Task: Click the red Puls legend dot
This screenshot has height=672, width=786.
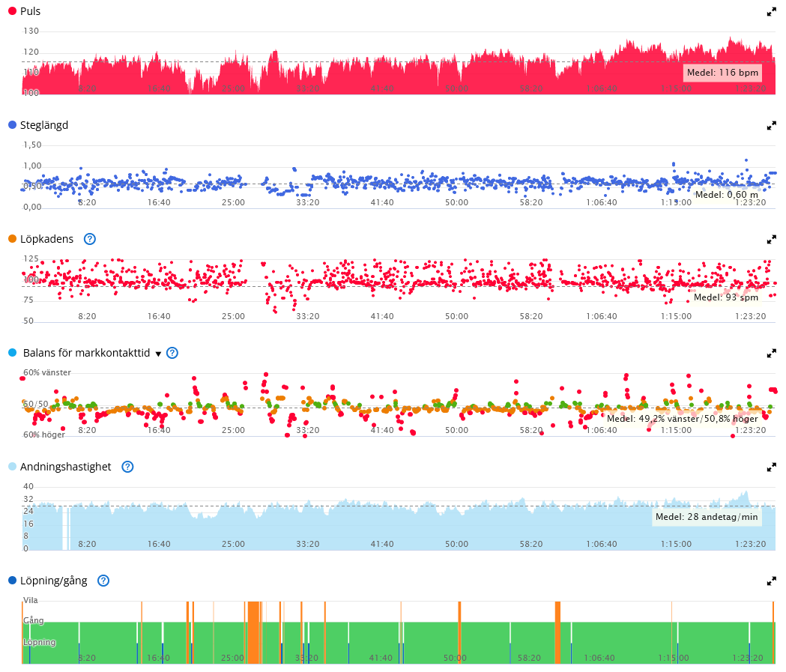Action: pyautogui.click(x=13, y=11)
